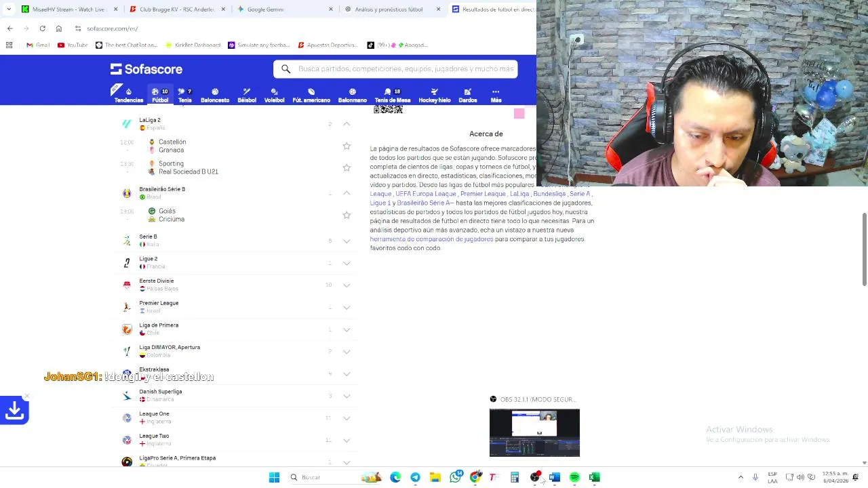868x488 pixels.
Task: Click the Sofascore logo
Action: point(146,69)
